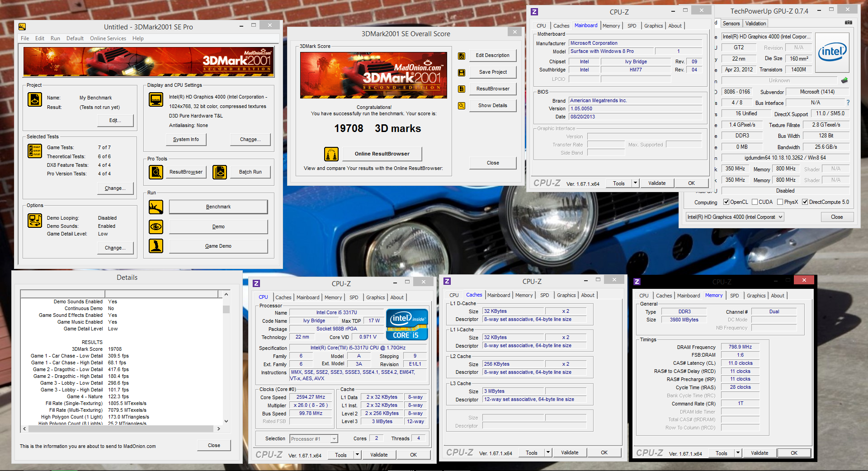The image size is (868, 471).
Task: Click the Benchmark button in Run section
Action: (218, 207)
